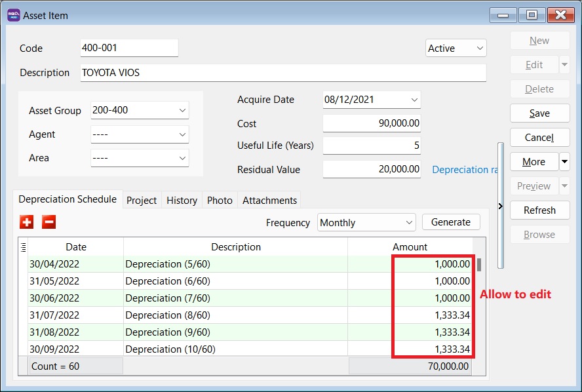
Task: Click the Residual Value input field
Action: point(372,169)
